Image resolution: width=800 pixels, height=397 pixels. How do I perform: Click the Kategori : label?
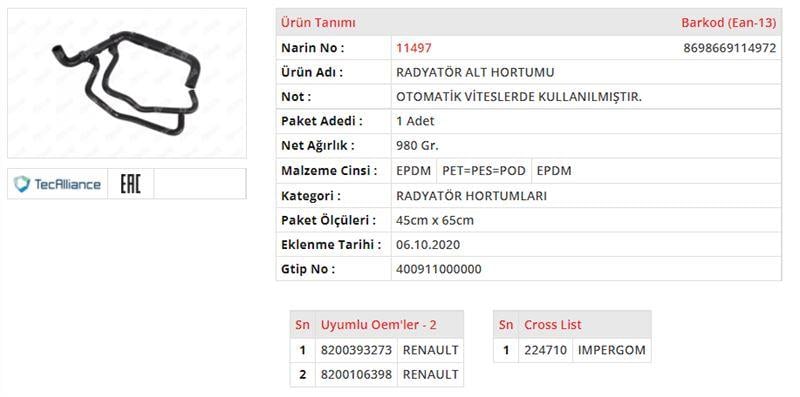click(x=311, y=196)
